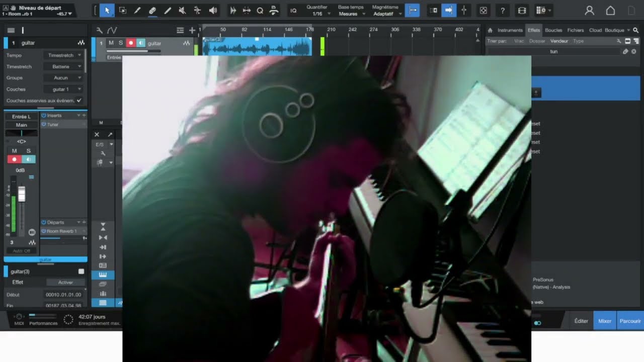Image resolution: width=644 pixels, height=362 pixels.
Task: Adjust the channel pan control
Action: tap(21, 133)
